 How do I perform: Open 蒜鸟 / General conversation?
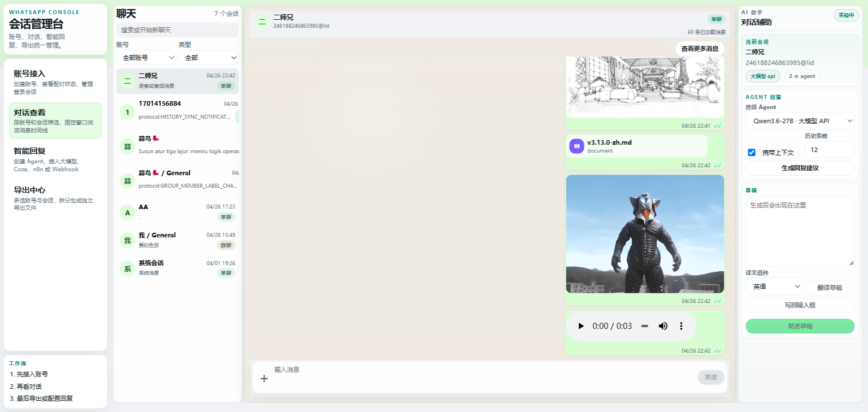177,180
